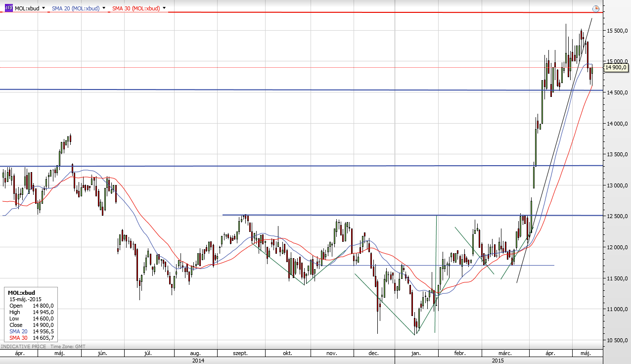
Task: Click the nov. month on time axis
Action: pos(331,354)
